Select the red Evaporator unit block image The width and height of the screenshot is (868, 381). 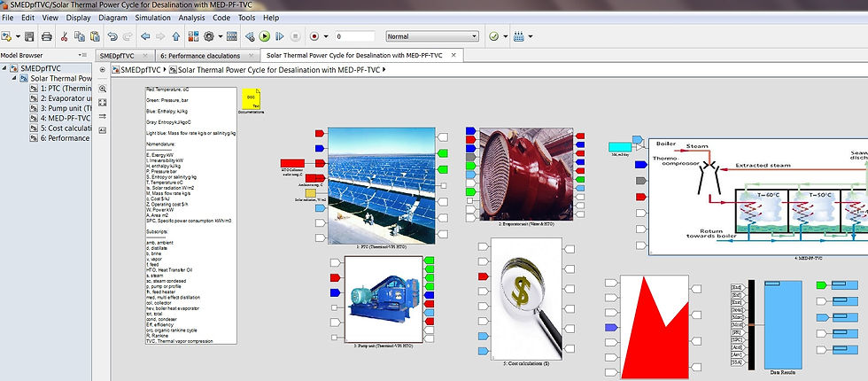pyautogui.click(x=526, y=174)
